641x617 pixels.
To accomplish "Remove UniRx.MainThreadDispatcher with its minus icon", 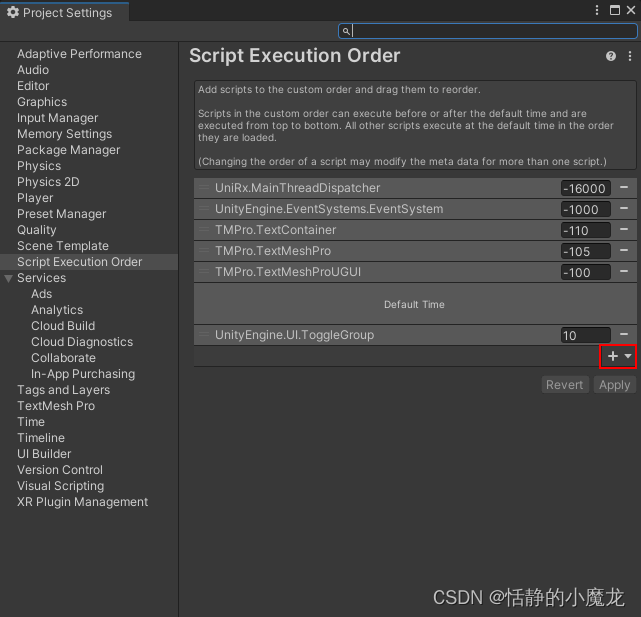I will [x=624, y=188].
